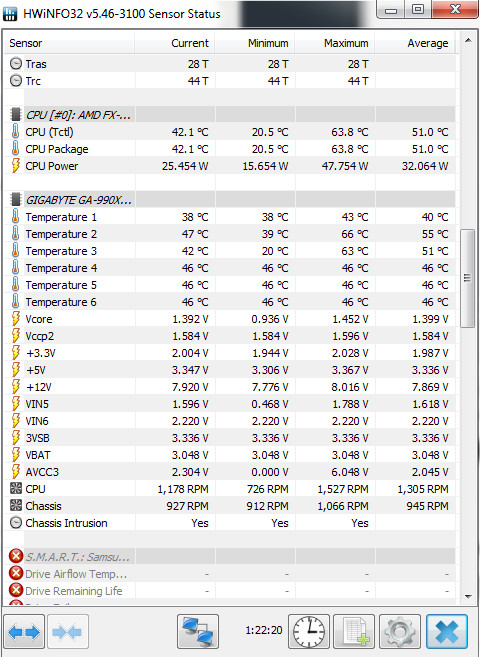
Task: Click the shrink layout arrows button
Action: click(68, 631)
